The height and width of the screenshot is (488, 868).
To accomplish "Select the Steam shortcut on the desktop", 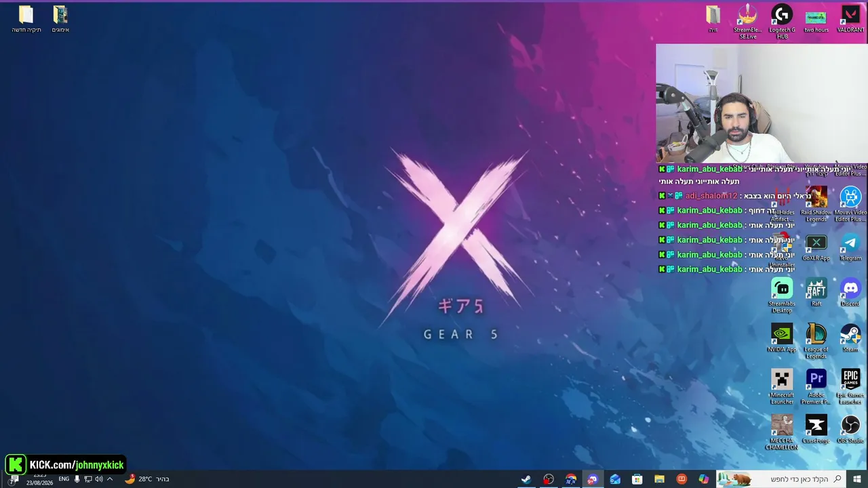I will click(850, 338).
